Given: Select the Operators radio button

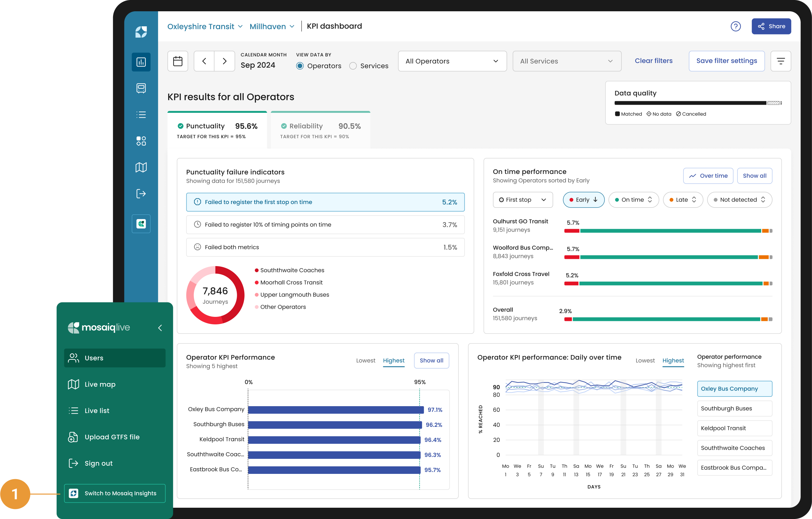Looking at the screenshot, I should [300, 66].
